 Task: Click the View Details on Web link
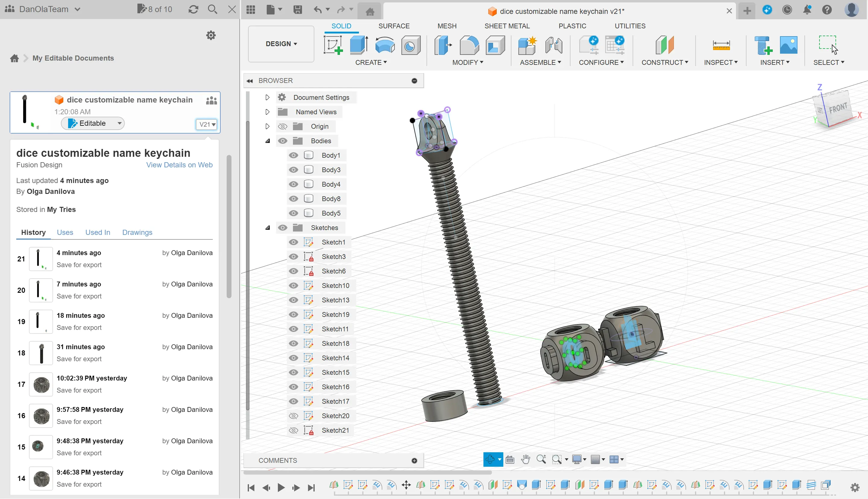(179, 165)
